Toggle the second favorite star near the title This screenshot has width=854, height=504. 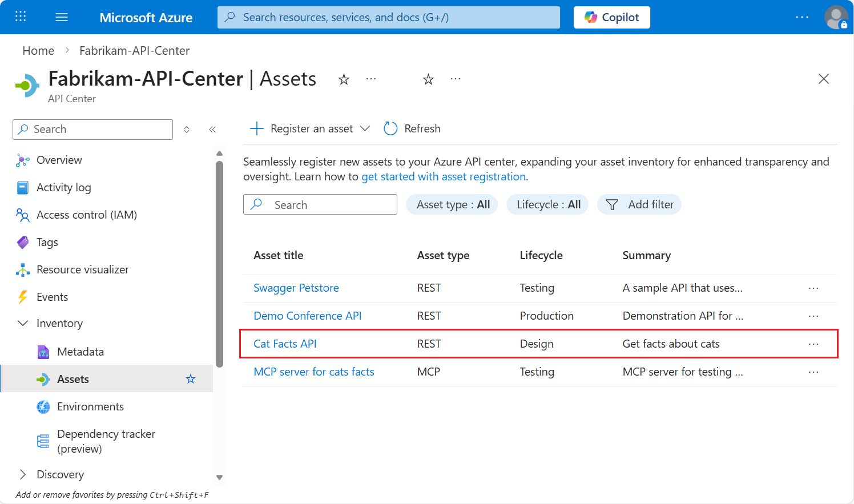[x=428, y=79]
